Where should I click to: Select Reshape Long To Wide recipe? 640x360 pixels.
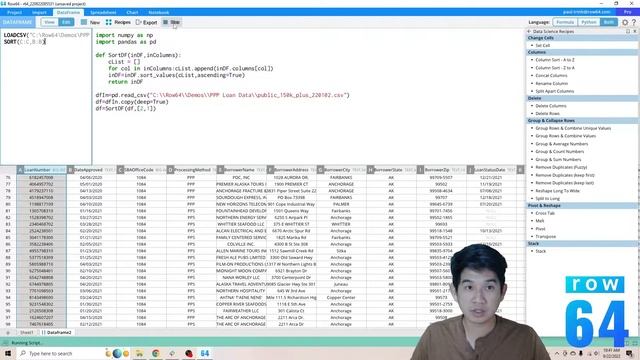[557, 191]
